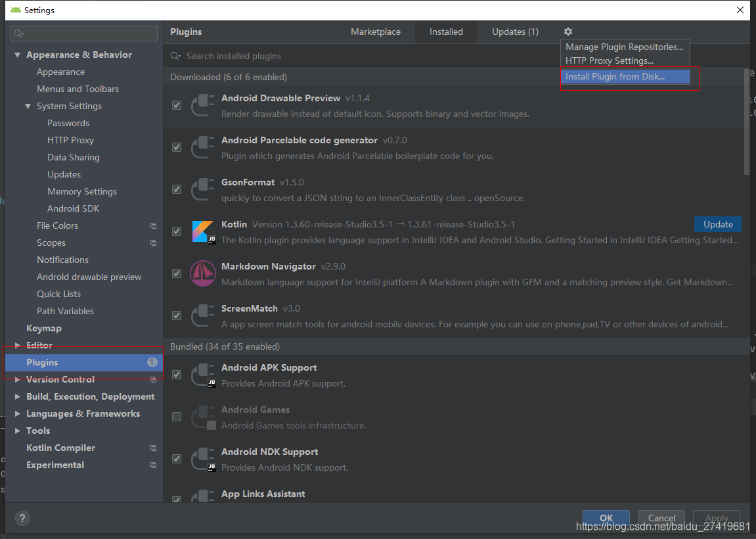Expand the Editor tree node

tap(17, 345)
